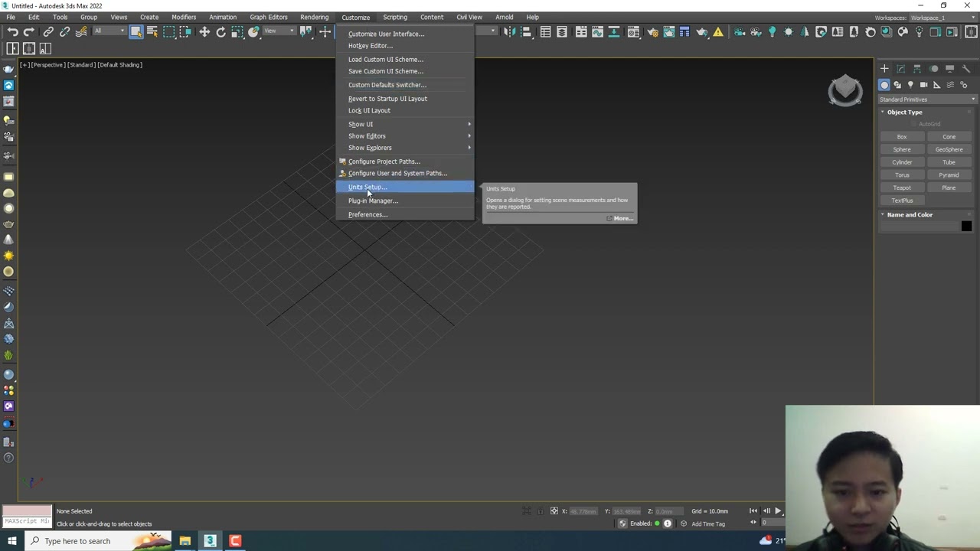This screenshot has width=980, height=551.
Task: Click the yellow warning triangle icon
Action: [718, 31]
